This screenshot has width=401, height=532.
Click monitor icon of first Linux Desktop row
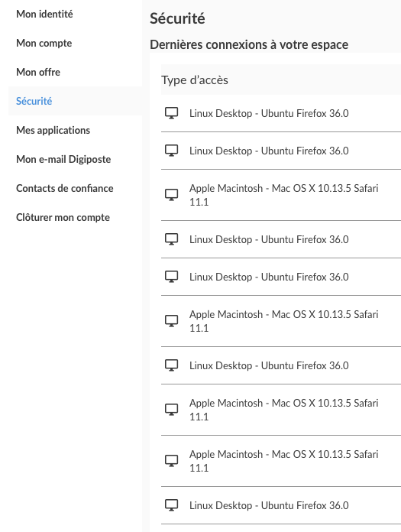[x=172, y=113]
